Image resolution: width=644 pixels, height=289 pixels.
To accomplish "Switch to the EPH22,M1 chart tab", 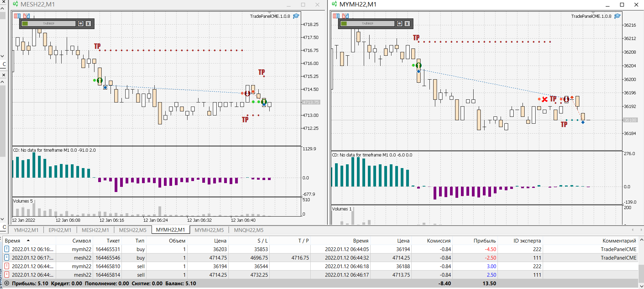I will click(60, 230).
